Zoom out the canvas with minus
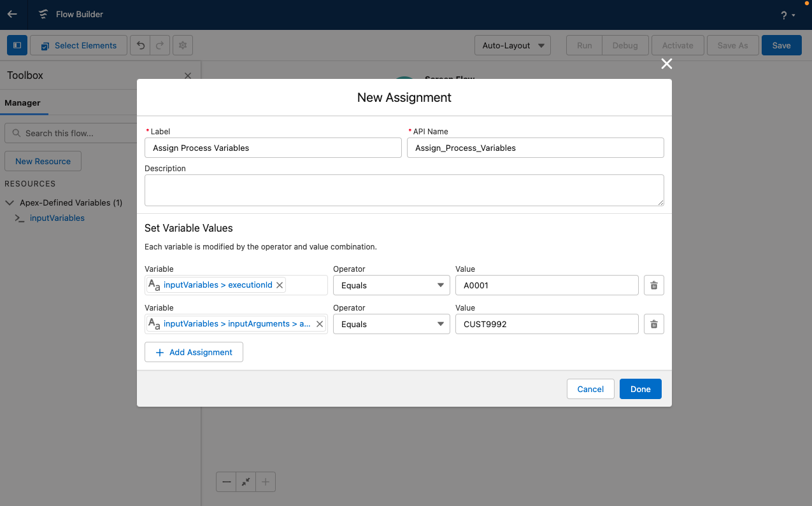This screenshot has width=812, height=506. pos(226,482)
